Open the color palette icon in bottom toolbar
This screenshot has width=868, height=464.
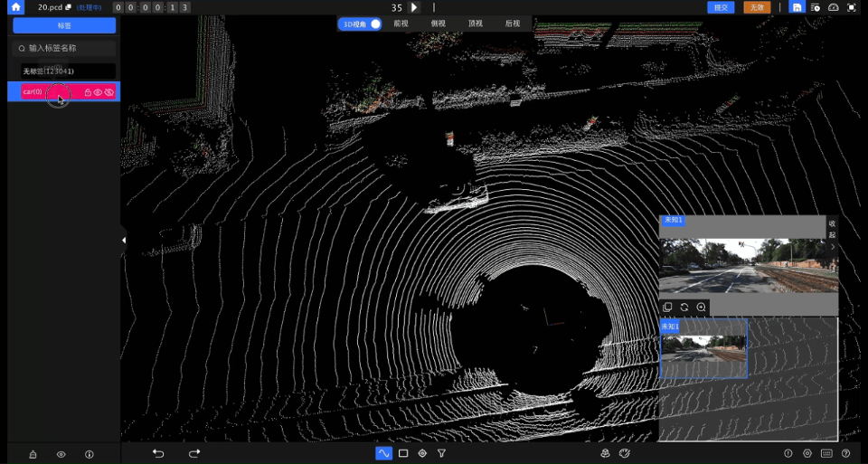pyautogui.click(x=624, y=453)
